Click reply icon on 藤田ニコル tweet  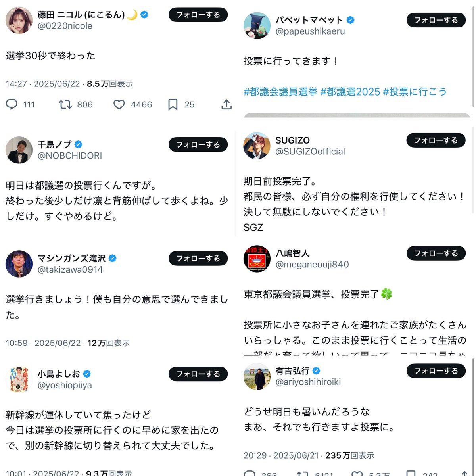tap(12, 104)
